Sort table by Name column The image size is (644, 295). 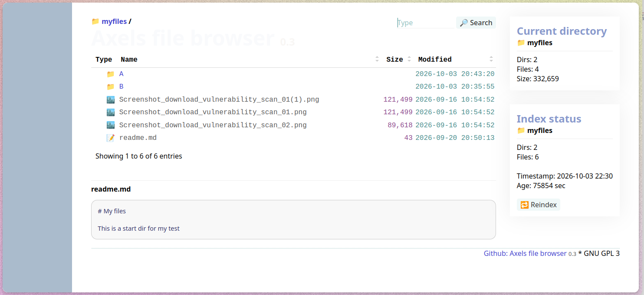point(250,60)
